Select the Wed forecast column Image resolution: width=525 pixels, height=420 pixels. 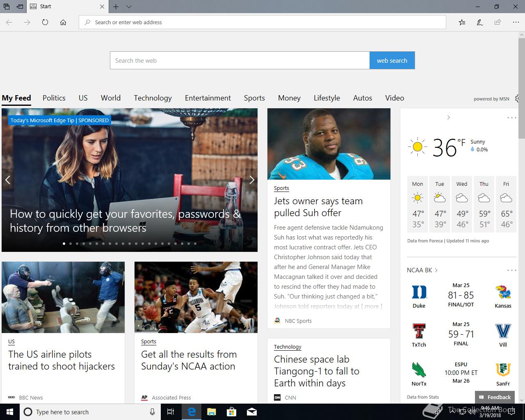[462, 204]
